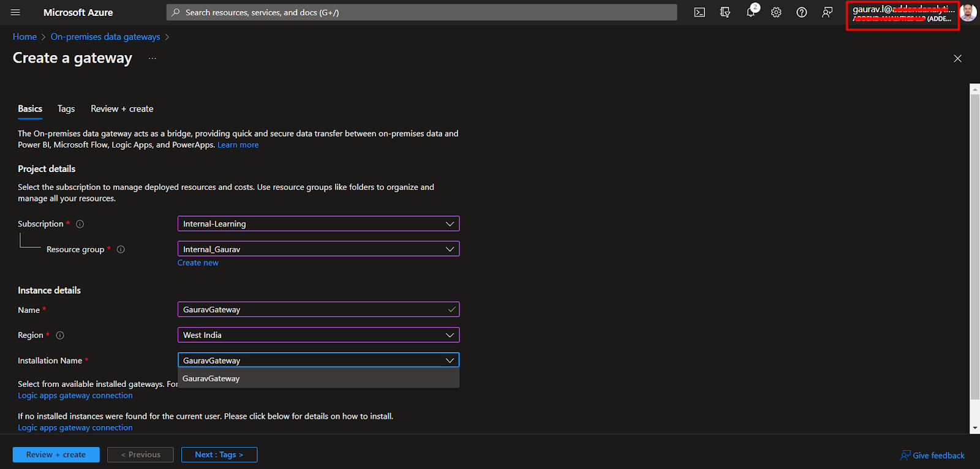Click the Give feedback link
980x469 pixels.
pyautogui.click(x=938, y=456)
